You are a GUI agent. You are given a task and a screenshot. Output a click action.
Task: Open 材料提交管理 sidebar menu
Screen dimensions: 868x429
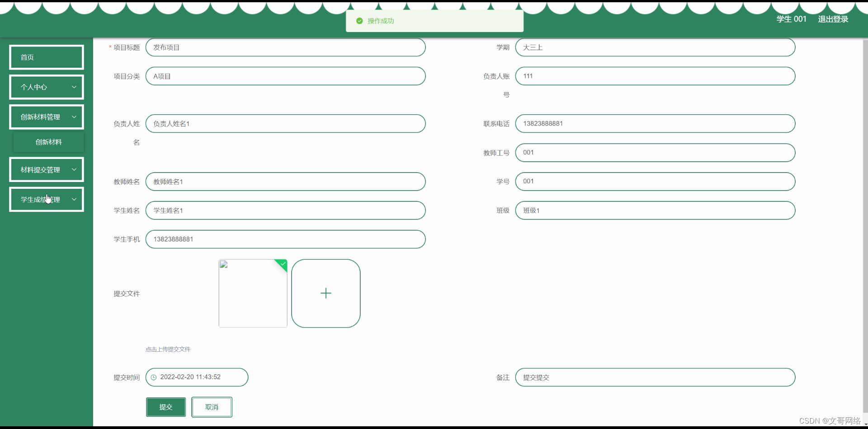coord(47,170)
